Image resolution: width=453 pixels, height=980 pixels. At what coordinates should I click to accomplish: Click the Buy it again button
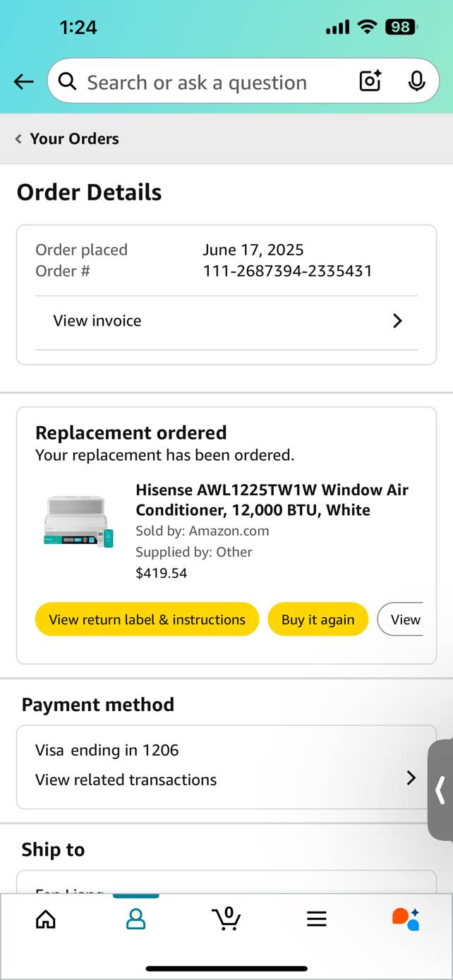tap(318, 619)
